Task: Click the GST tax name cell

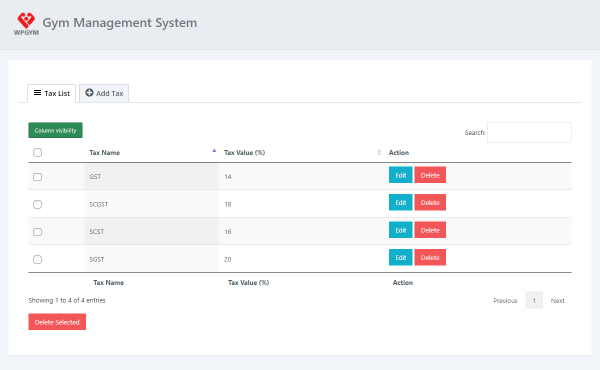Action: (x=152, y=176)
